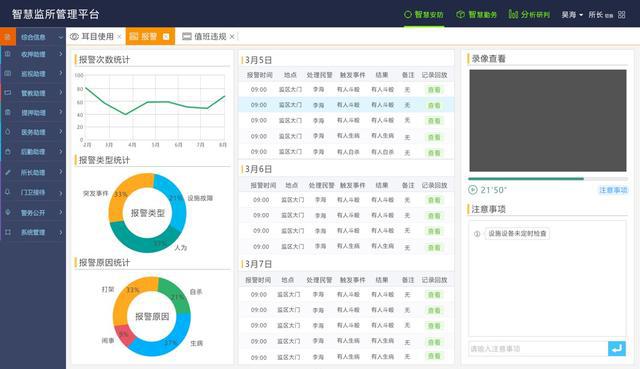The height and width of the screenshot is (369, 640).
Task: Expand the 医务助理 sidebar menu
Action: (x=33, y=132)
